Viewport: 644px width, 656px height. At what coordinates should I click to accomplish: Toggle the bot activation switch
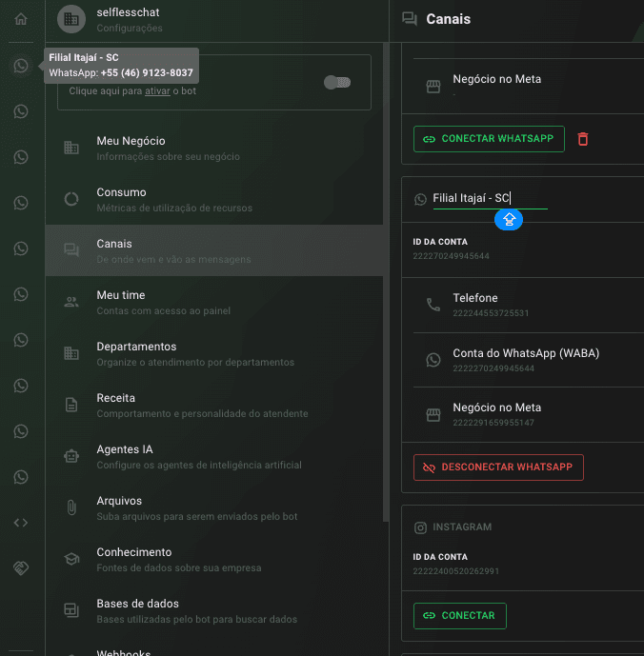click(x=337, y=83)
